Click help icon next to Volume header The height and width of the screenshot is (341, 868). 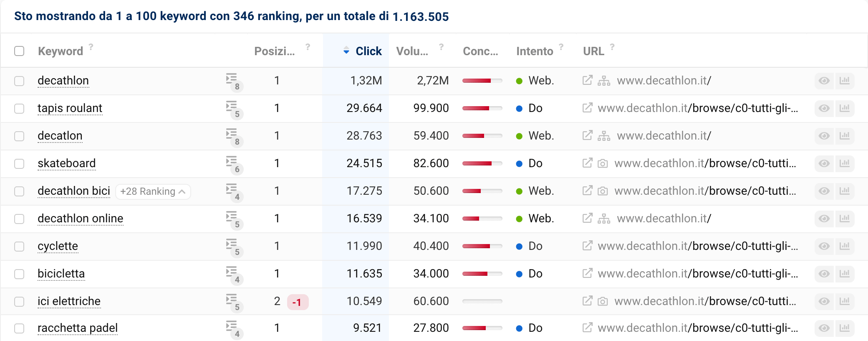pyautogui.click(x=441, y=46)
